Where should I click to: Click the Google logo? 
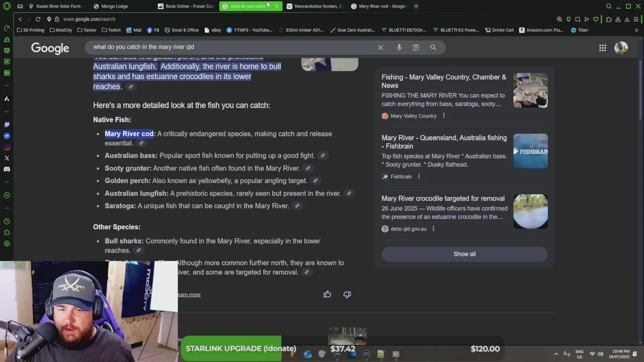coord(50,48)
